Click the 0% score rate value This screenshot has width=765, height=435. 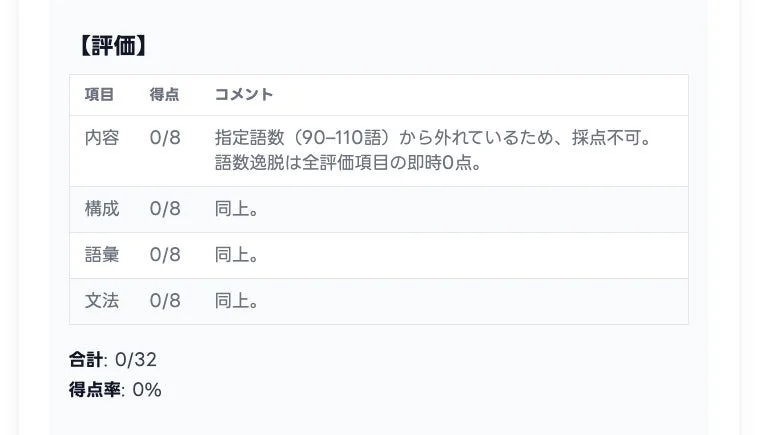point(146,390)
